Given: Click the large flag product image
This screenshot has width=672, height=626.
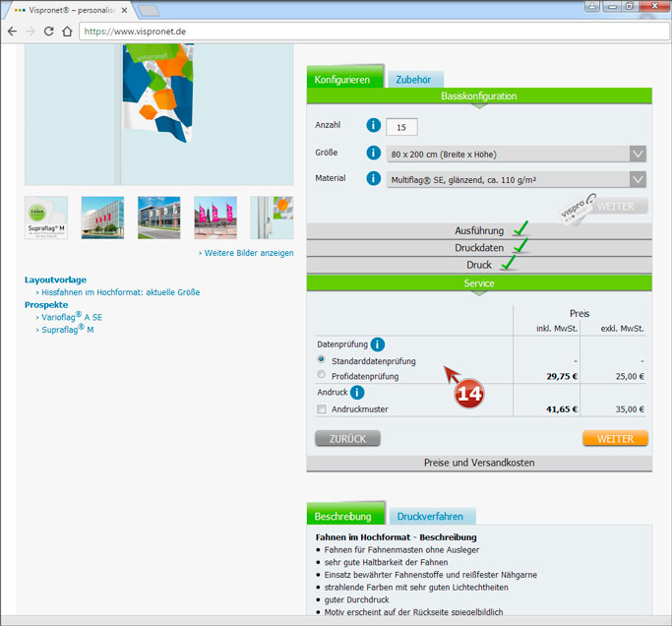Looking at the screenshot, I should [159, 114].
